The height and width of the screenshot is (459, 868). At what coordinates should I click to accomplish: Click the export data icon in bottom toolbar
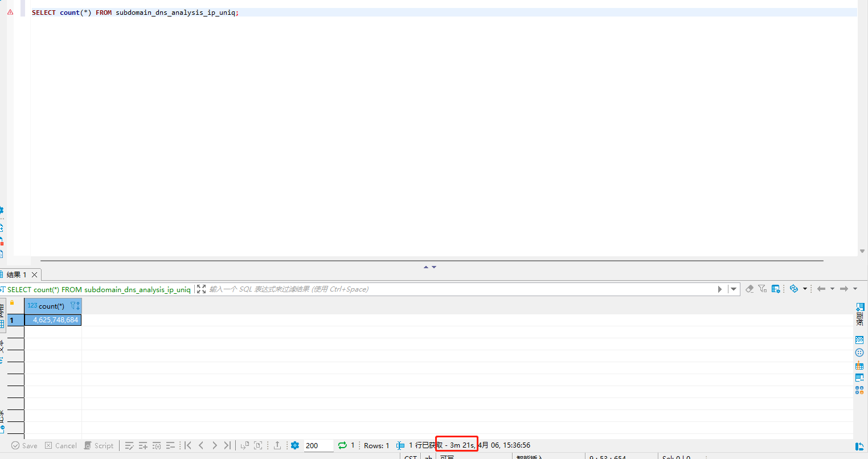(x=277, y=445)
